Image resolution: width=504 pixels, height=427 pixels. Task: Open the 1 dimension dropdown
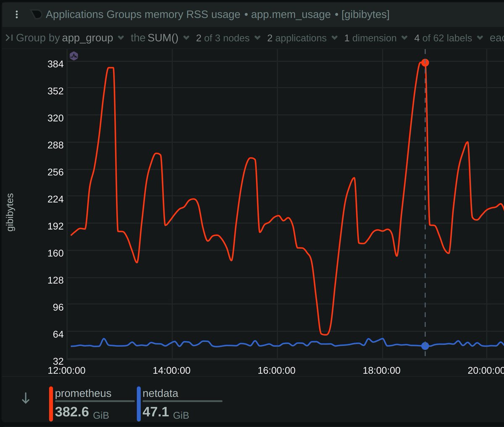point(375,38)
